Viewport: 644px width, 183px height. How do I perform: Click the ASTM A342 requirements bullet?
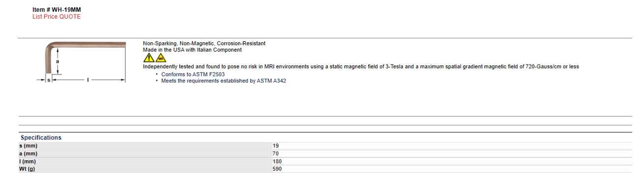point(223,81)
